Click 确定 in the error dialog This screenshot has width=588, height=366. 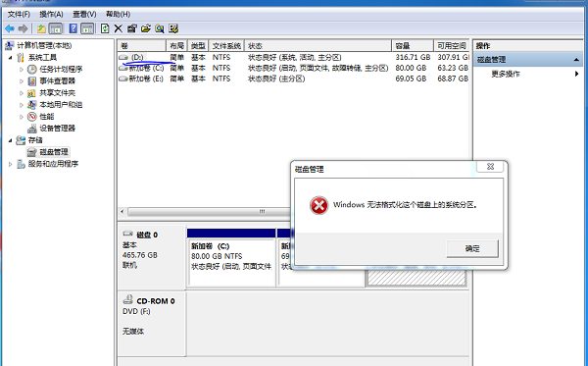(x=472, y=248)
